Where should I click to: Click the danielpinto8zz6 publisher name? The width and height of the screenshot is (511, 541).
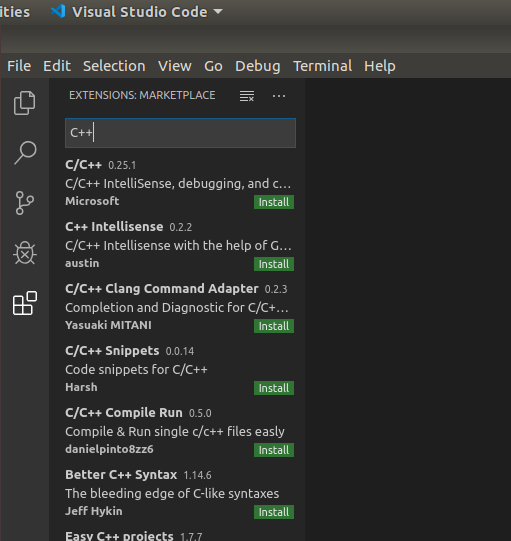[109, 449]
